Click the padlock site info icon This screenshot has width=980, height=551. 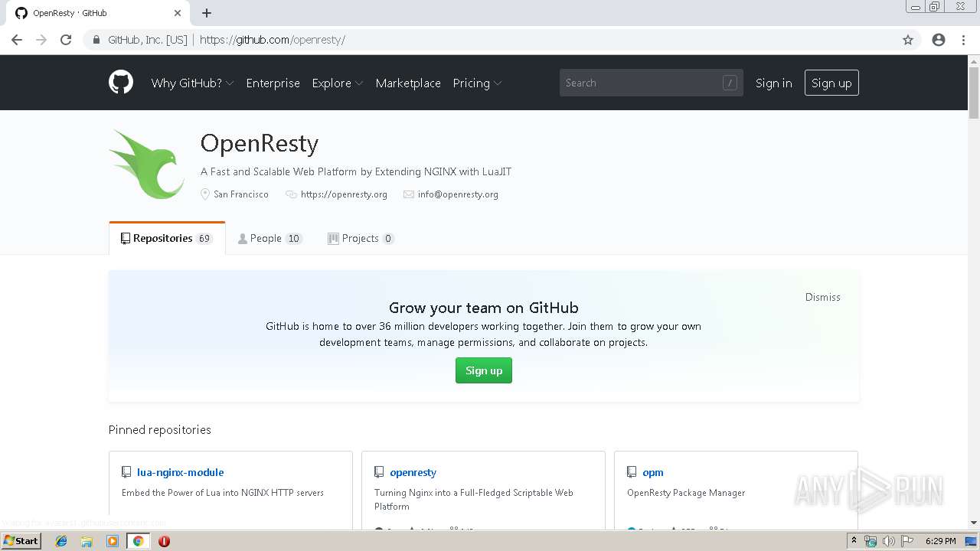pyautogui.click(x=96, y=40)
